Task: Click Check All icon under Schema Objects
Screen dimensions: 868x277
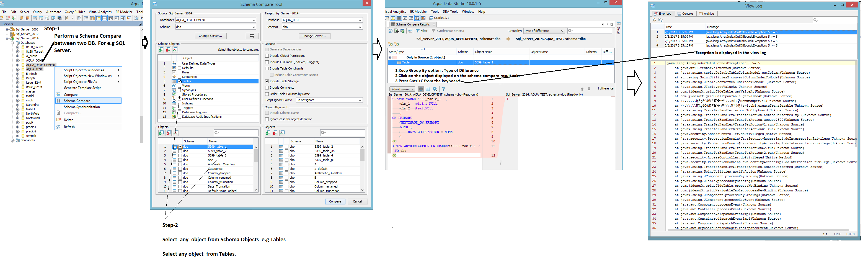Action: 161,50
